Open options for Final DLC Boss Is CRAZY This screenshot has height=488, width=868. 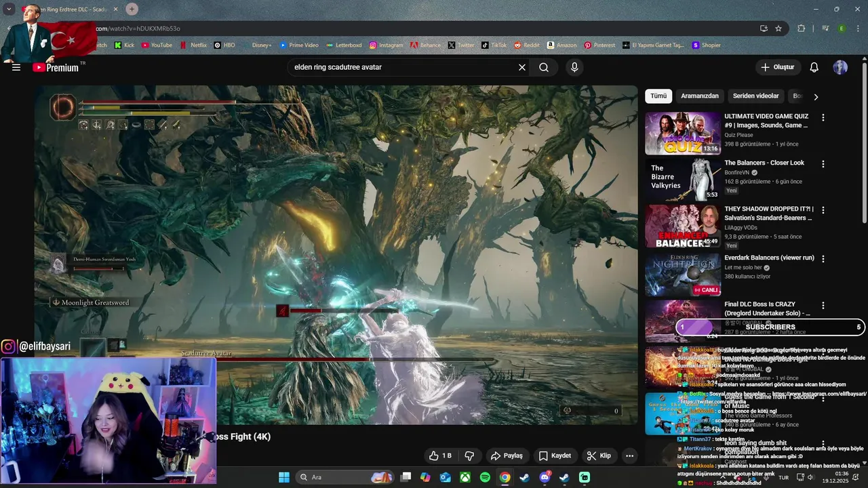[823, 306]
